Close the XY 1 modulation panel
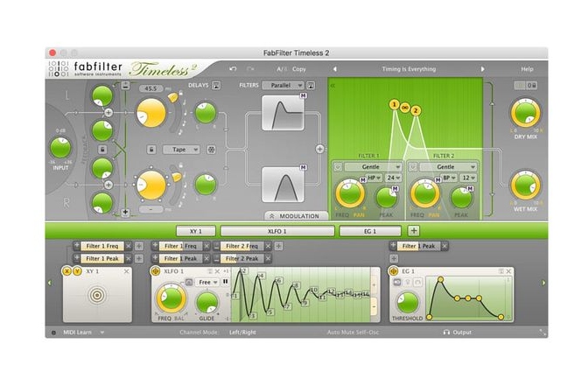 (x=126, y=271)
